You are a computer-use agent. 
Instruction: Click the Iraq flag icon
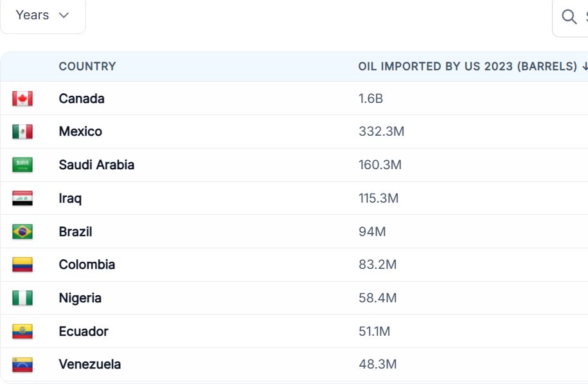[x=22, y=198]
